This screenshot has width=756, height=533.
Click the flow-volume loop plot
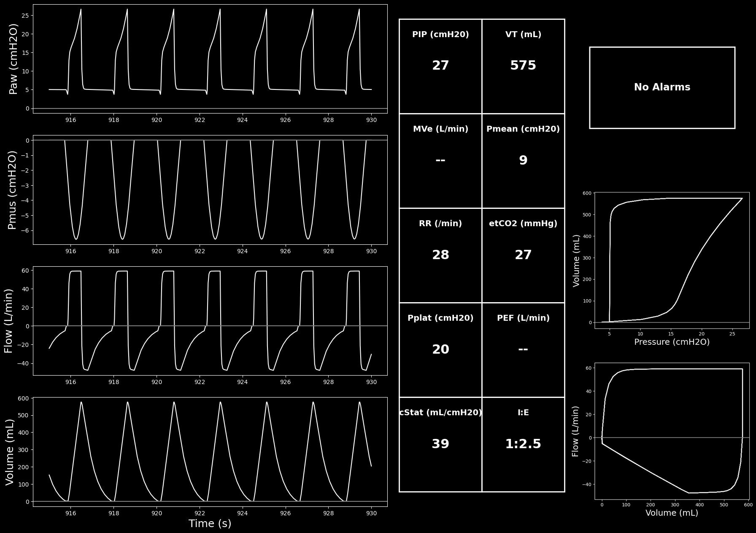click(672, 431)
